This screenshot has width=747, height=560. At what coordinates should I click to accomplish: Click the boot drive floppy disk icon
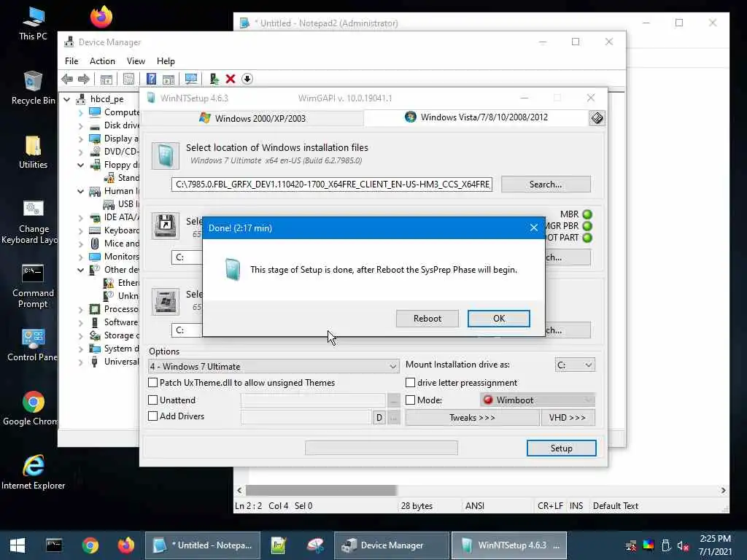coord(166,225)
